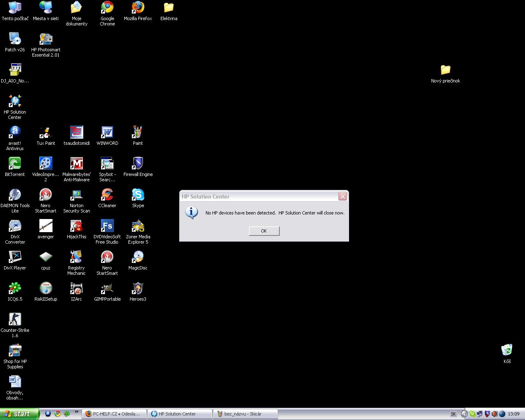Select the VideoImpression 2 desktop shortcut

pos(46,169)
